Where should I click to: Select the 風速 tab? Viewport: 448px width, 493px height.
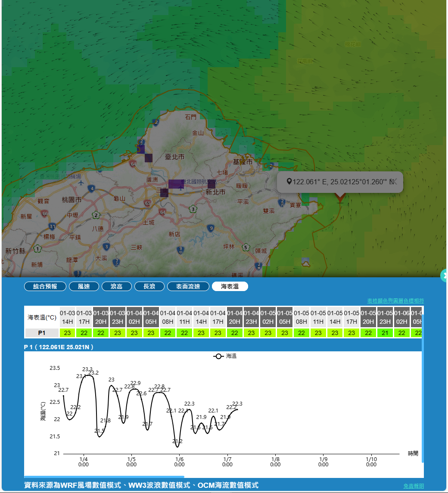click(84, 286)
